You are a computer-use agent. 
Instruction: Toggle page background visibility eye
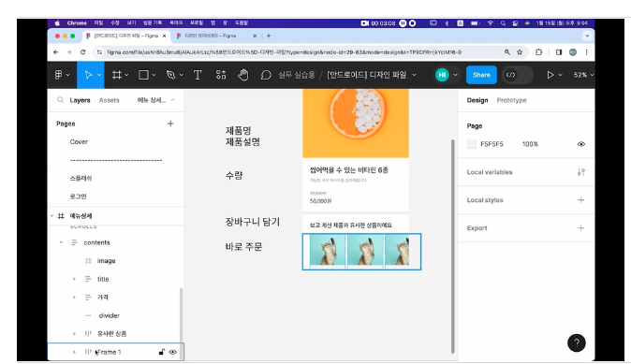(x=581, y=144)
